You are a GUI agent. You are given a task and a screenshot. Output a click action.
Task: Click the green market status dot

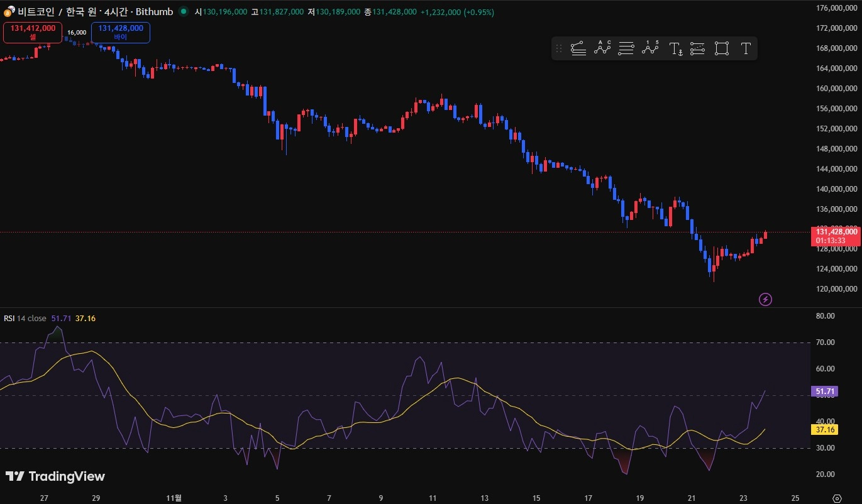(183, 11)
